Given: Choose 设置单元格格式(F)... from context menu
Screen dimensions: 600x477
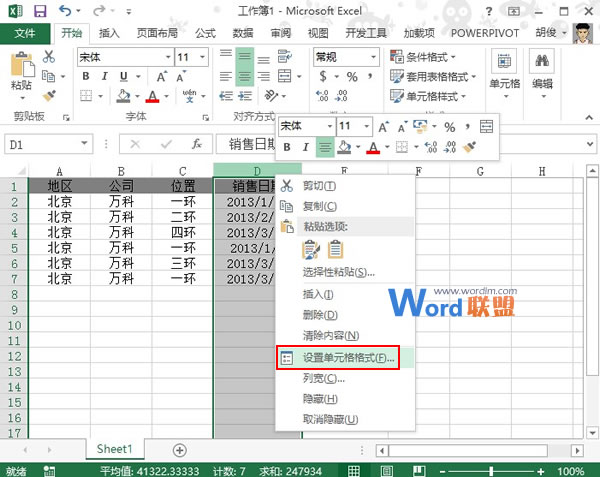Looking at the screenshot, I should coord(344,358).
